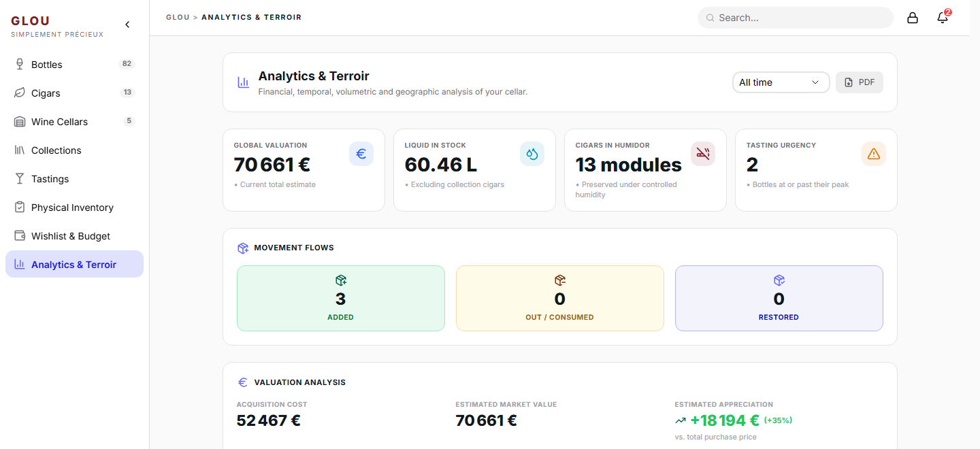Click Estimated Market Value 70 661 €
Screen dimensions: 980x449
click(487, 420)
